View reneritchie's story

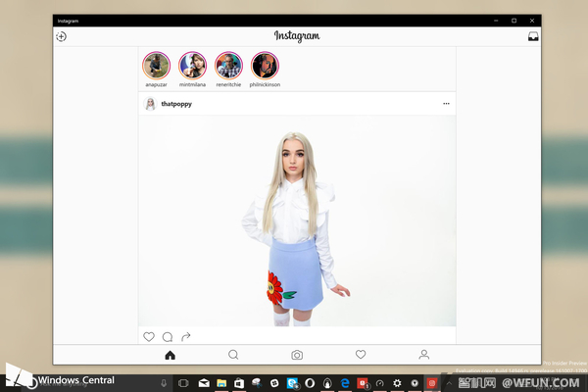[228, 66]
